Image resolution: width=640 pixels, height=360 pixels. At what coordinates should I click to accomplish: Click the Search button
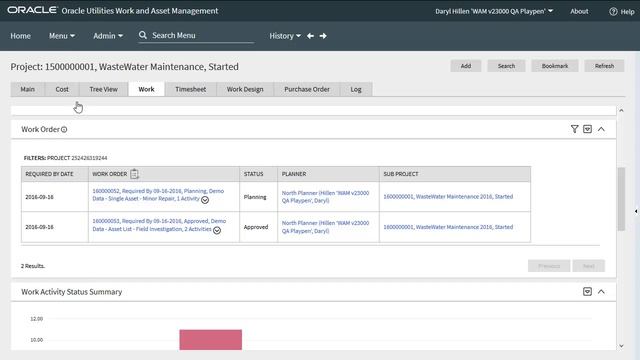(x=506, y=66)
